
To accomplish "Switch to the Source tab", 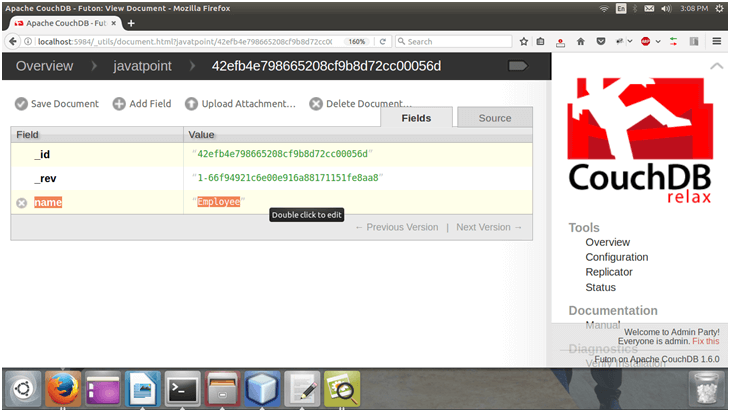I will [495, 118].
